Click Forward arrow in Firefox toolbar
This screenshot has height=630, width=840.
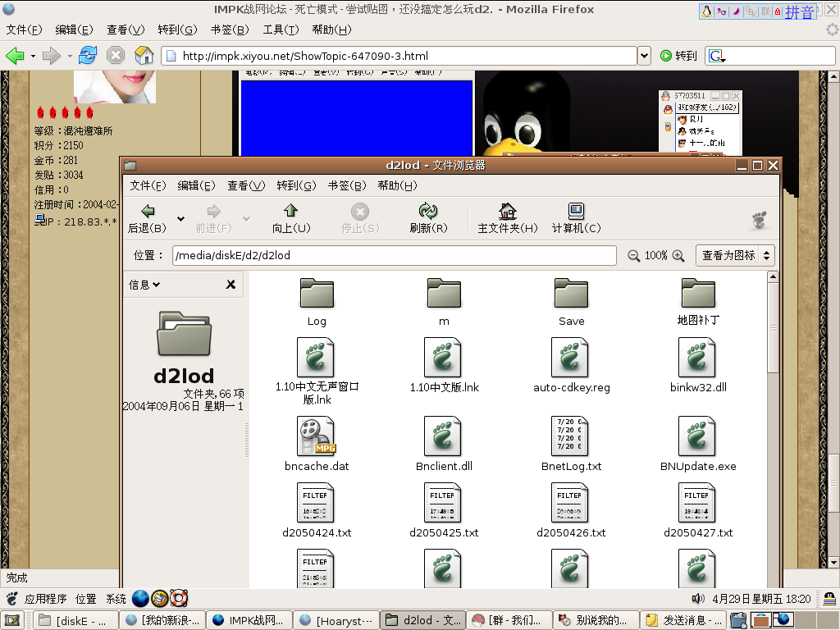[x=52, y=55]
